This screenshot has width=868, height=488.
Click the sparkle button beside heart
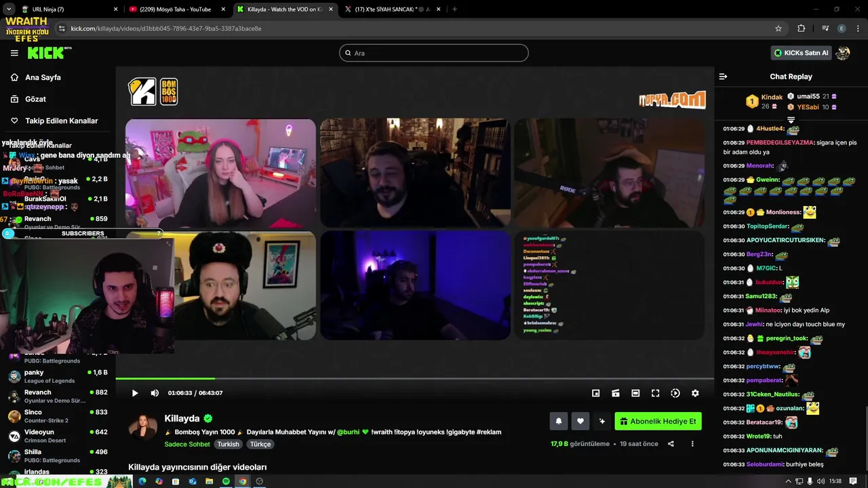(x=602, y=421)
